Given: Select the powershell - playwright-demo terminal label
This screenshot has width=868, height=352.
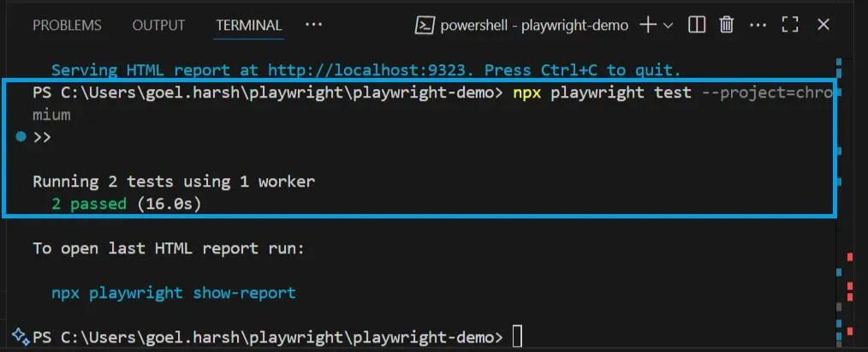Looking at the screenshot, I should click(x=534, y=26).
